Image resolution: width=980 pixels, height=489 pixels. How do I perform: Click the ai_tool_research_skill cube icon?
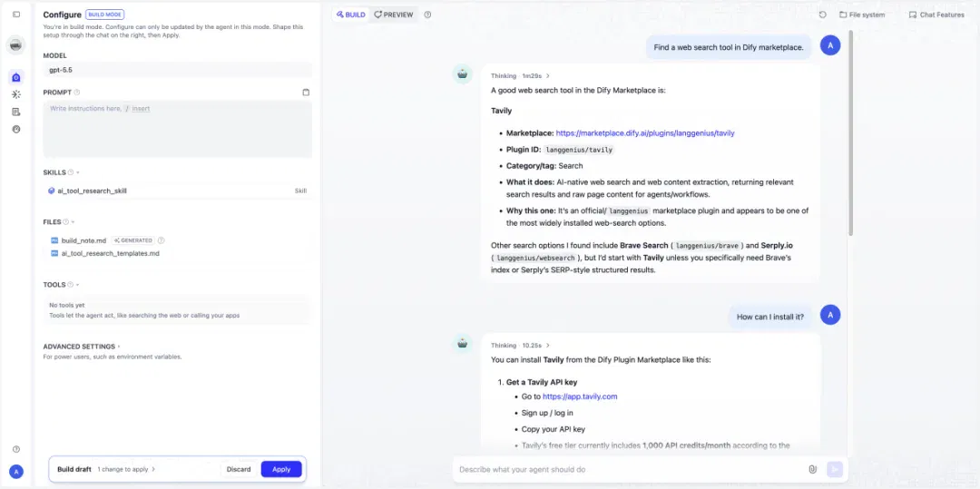[x=51, y=191]
